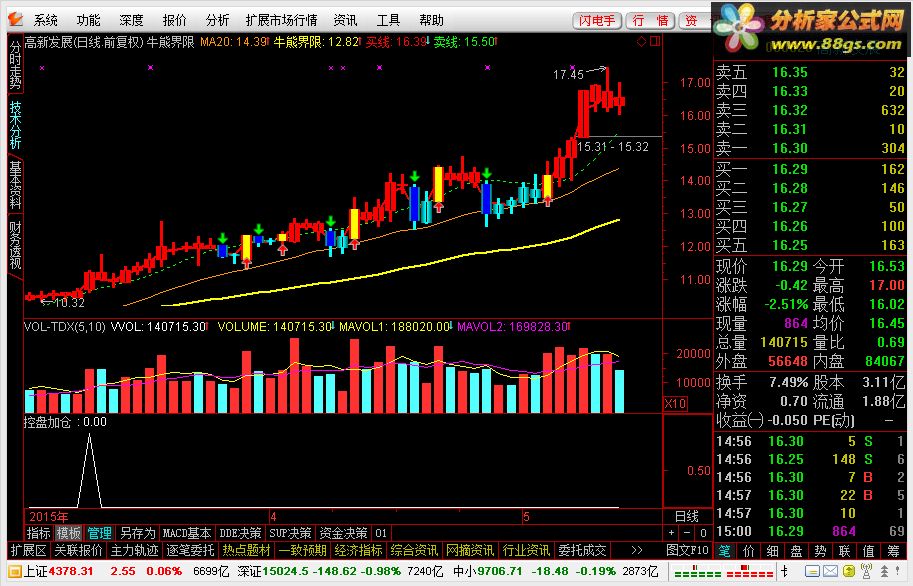Image resolution: width=913 pixels, height=586 pixels.
Task: Click the yellow upload arrow icon
Action: pos(849,571)
